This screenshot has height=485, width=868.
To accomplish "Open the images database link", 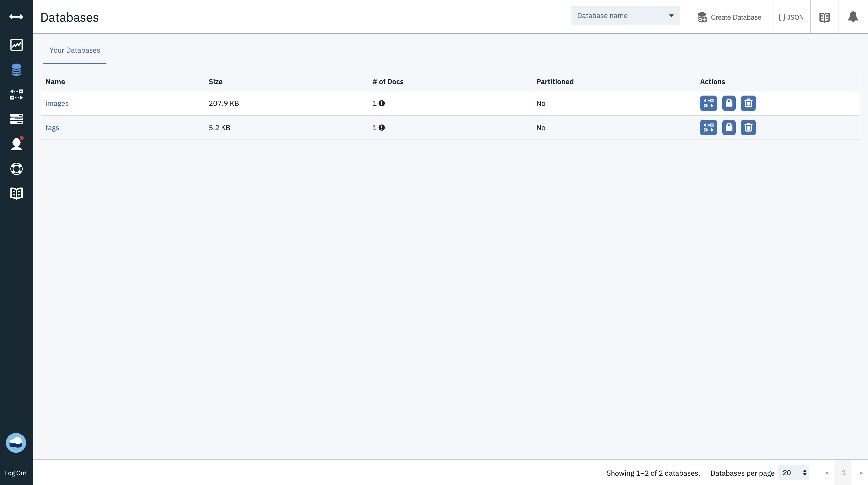I will coord(57,103).
